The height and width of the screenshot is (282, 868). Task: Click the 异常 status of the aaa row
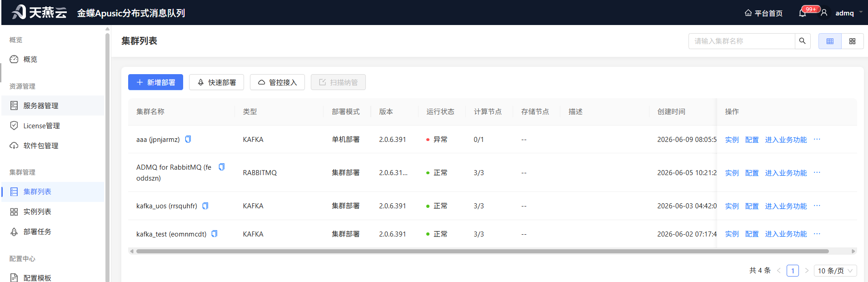tap(437, 140)
